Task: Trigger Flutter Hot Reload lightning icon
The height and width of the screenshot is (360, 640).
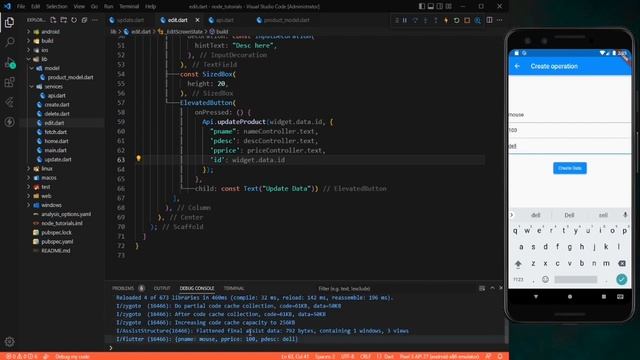Action: (446, 20)
